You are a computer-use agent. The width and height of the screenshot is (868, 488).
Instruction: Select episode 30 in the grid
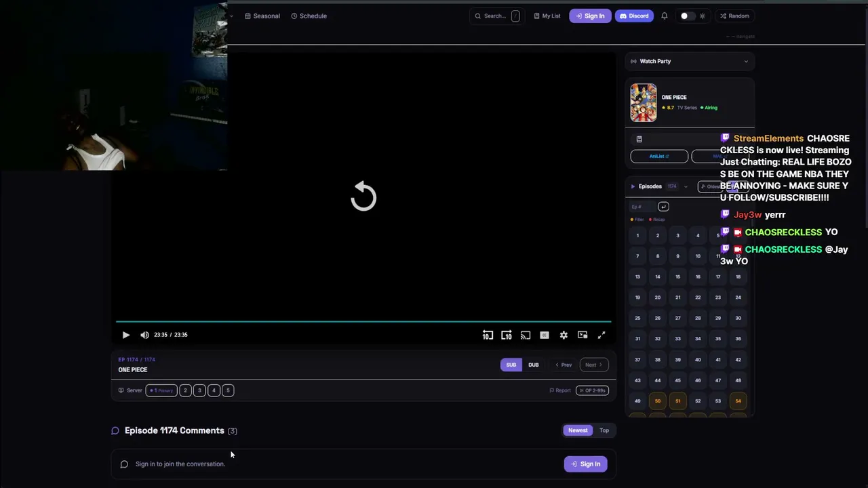tap(738, 318)
